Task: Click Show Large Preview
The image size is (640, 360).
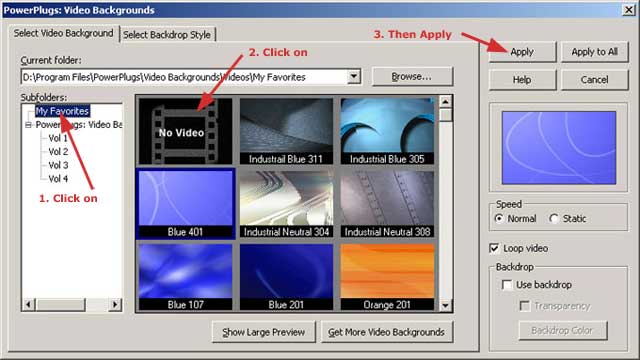Action: pos(264,332)
